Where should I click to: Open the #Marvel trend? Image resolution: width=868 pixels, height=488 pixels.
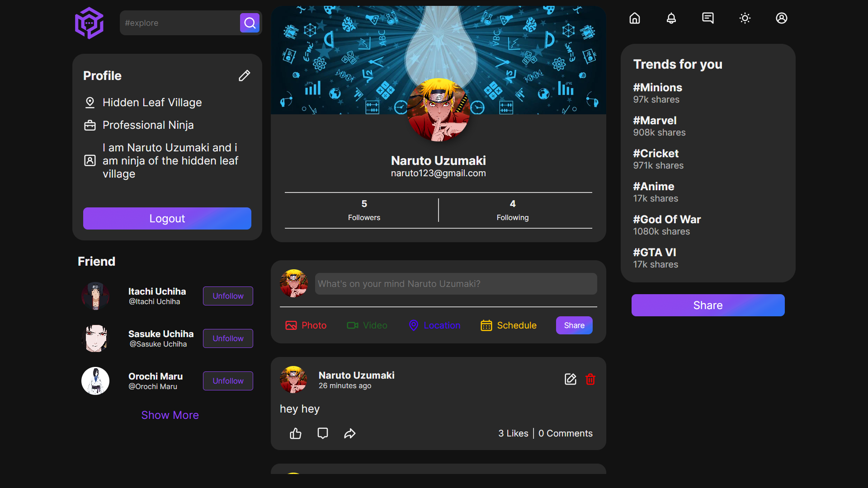pos(655,121)
